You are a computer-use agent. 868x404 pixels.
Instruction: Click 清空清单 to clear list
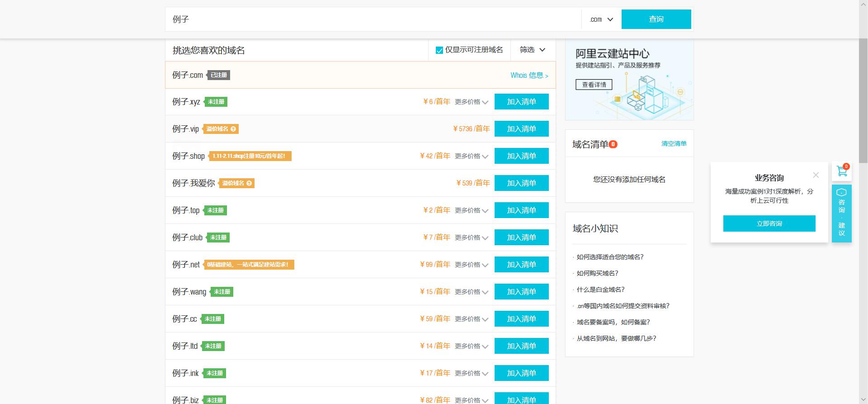674,143
